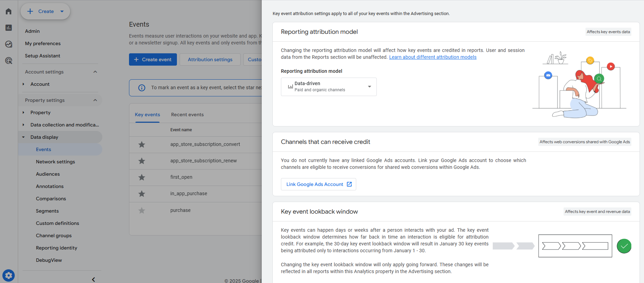Mark purchase as a key event star
The height and width of the screenshot is (283, 644).
click(x=142, y=211)
